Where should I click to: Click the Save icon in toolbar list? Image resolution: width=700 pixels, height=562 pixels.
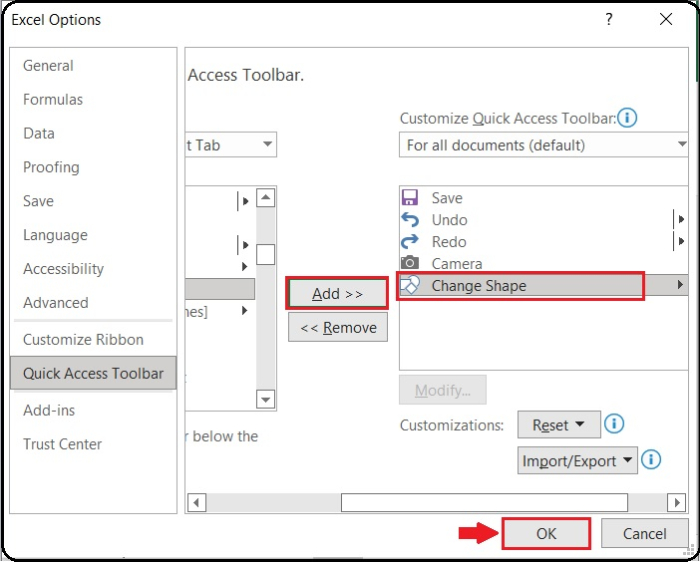click(409, 198)
